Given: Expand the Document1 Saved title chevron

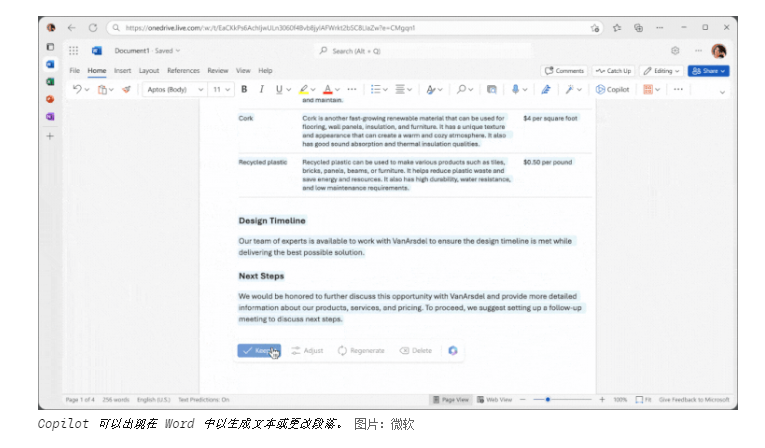Looking at the screenshot, I should pyautogui.click(x=178, y=51).
